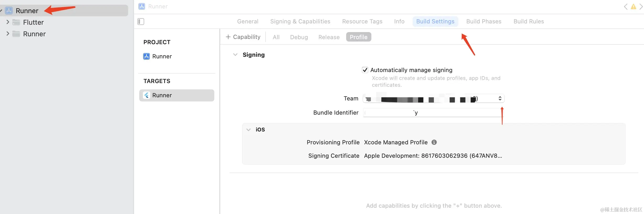Click the next issue right arrow
Viewport: 644px width, 214px height.
641,7
